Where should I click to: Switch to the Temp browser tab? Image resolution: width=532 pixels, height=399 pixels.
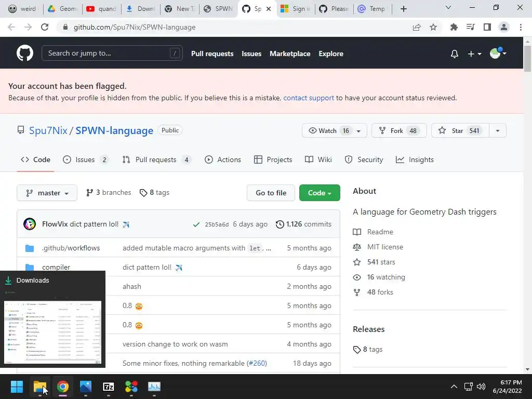(372, 9)
